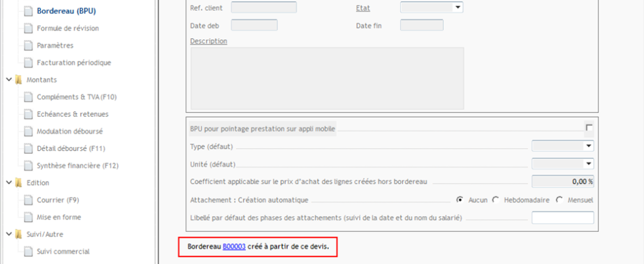Click the Synthèse financière page icon
The image size is (644, 264).
pyautogui.click(x=28, y=166)
